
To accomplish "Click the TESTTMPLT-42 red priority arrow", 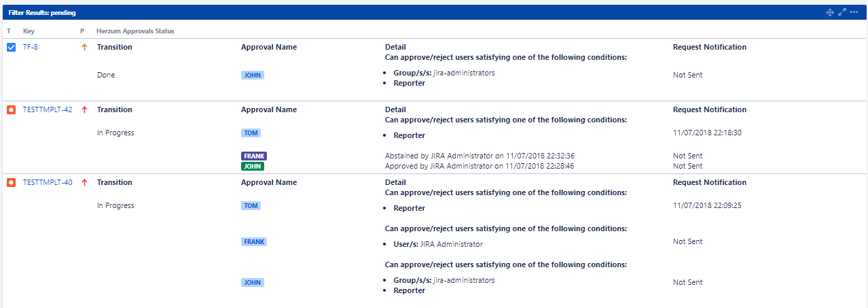I will click(84, 109).
